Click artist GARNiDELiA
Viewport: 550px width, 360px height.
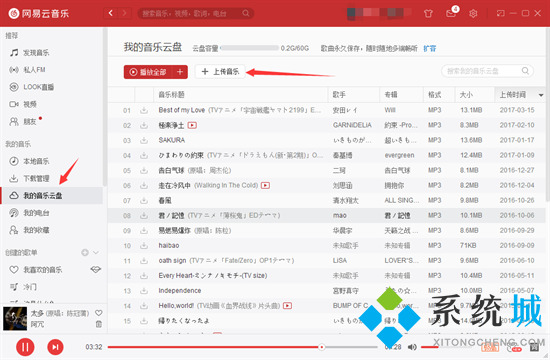tap(352, 125)
